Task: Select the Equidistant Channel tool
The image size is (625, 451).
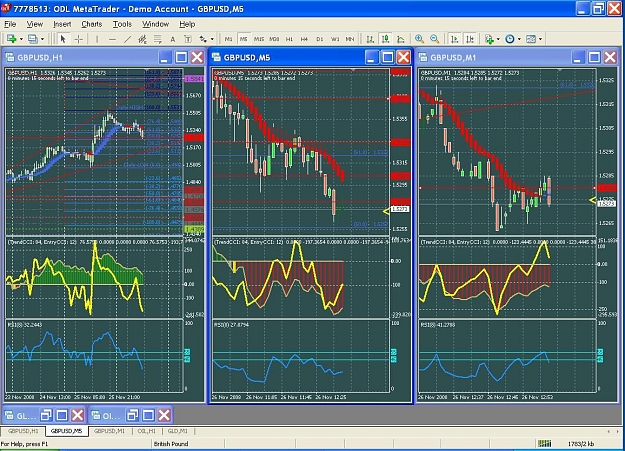Action: coord(142,39)
